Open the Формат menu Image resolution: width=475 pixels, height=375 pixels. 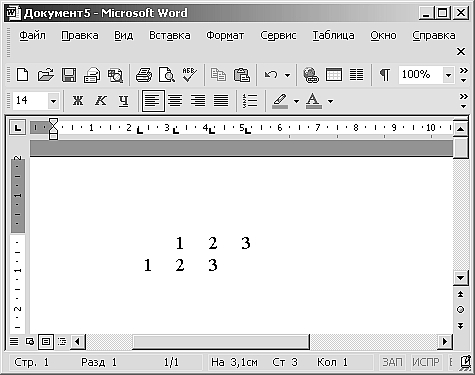pyautogui.click(x=225, y=35)
